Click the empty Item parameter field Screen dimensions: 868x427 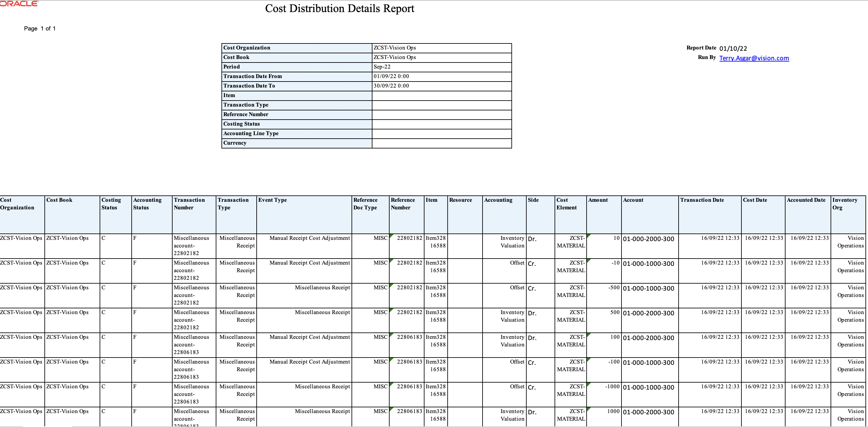click(442, 96)
